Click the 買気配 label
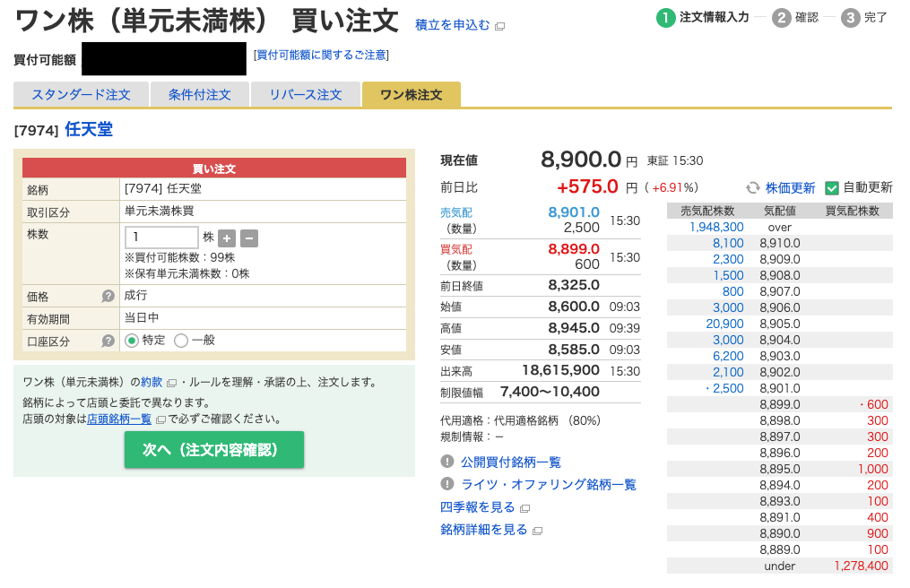This screenshot has width=910, height=588. pyautogui.click(x=456, y=249)
